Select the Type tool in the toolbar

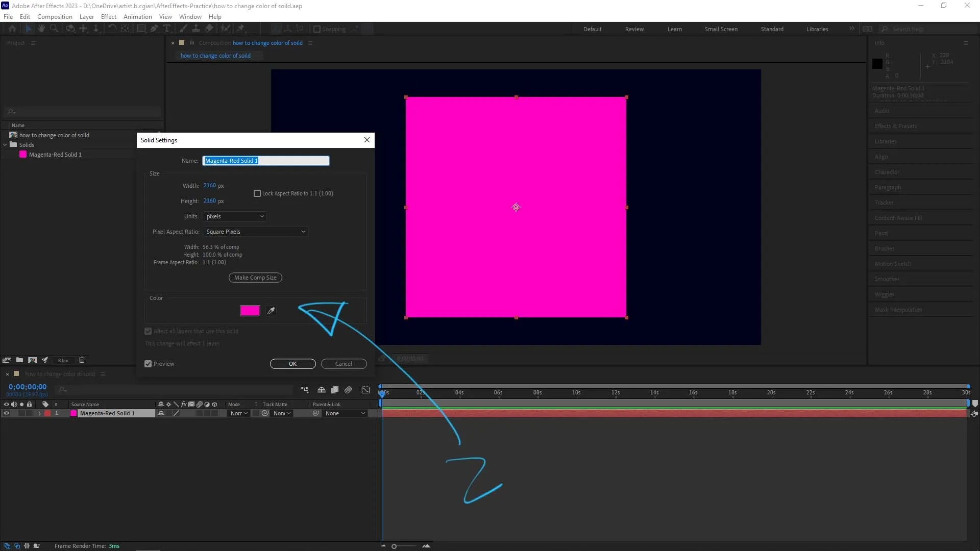167,29
